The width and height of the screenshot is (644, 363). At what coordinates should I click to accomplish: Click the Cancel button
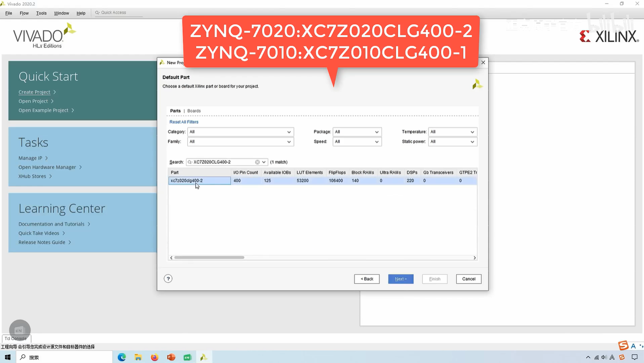(469, 279)
